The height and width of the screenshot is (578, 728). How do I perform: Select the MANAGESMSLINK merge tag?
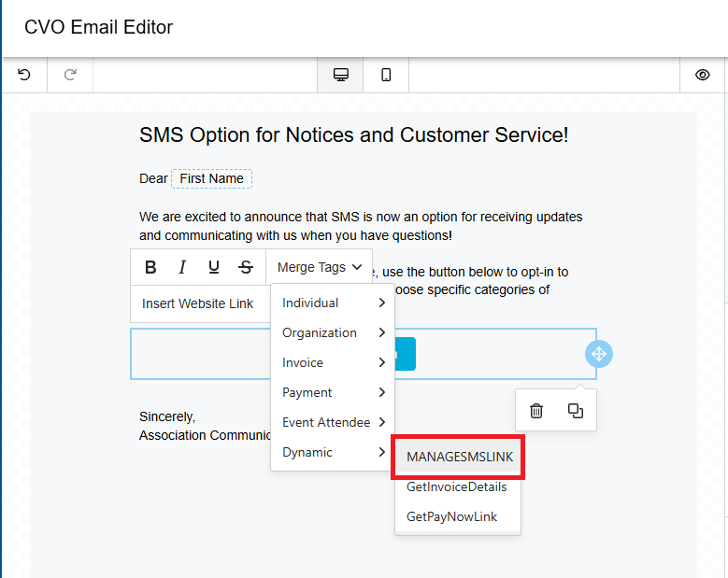pyautogui.click(x=458, y=457)
